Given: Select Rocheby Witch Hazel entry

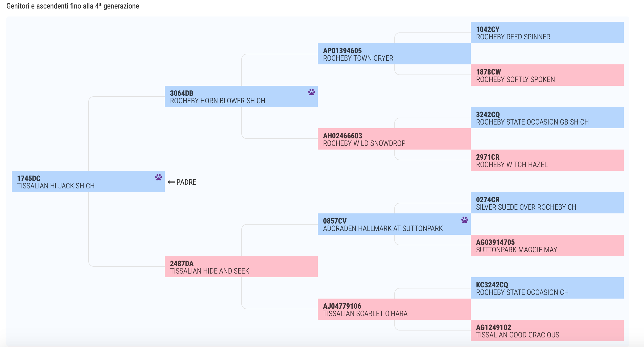Looking at the screenshot, I should [x=547, y=160].
